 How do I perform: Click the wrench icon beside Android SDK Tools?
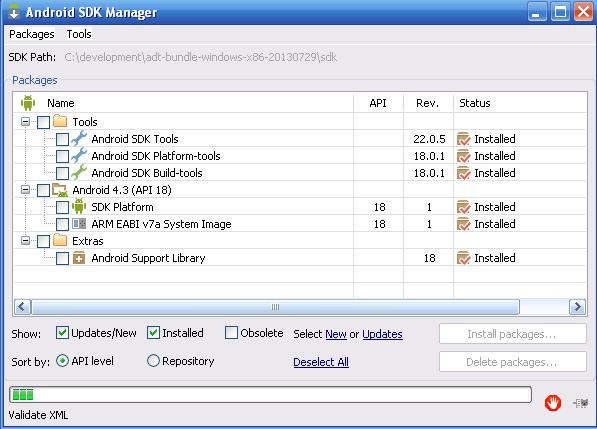(79, 139)
